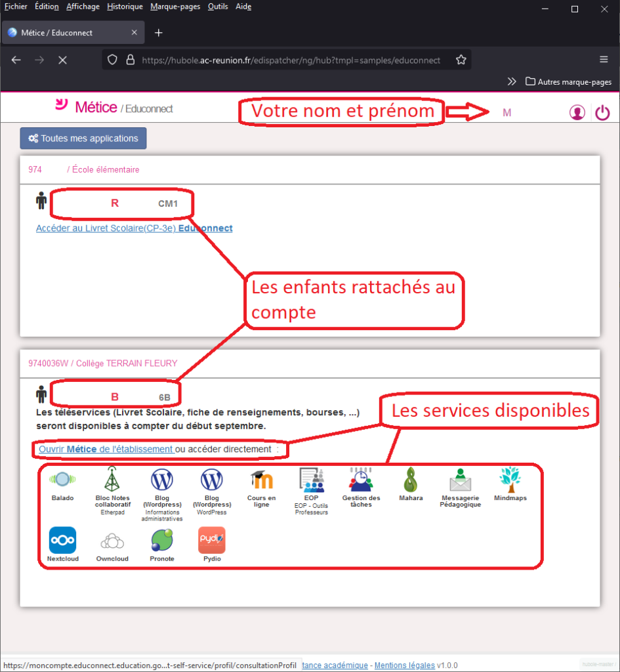Launch Cours en ligne Moodle icon
620x672 pixels.
pos(262,480)
